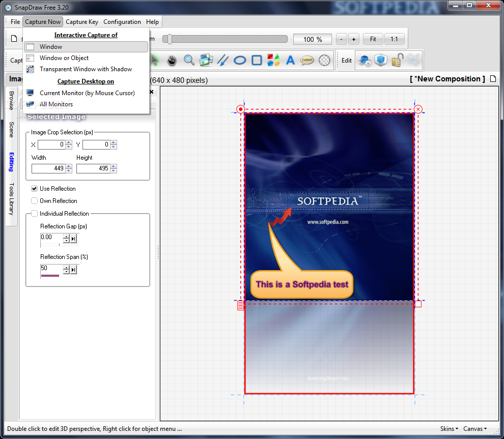Click the Fit zoom button
Viewport: 504px width, 439px height.
click(x=373, y=39)
